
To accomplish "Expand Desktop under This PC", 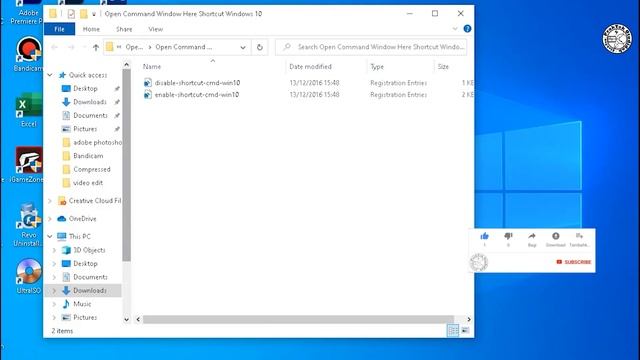I will (54, 264).
